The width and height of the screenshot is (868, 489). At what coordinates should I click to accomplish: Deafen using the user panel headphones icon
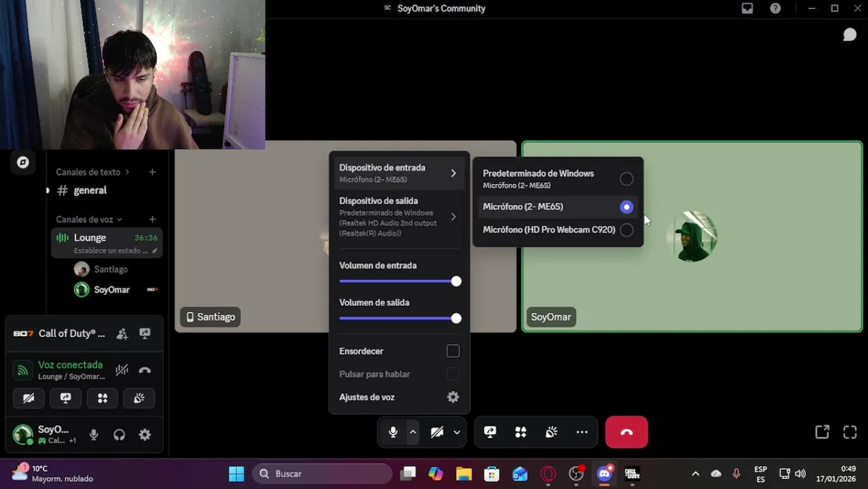point(120,435)
